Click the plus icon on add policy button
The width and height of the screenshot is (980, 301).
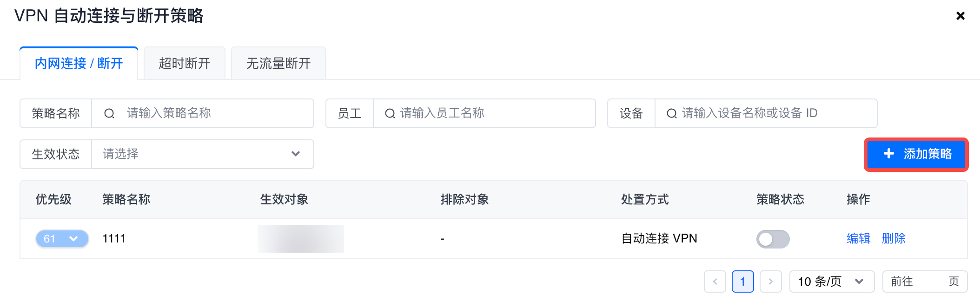(x=888, y=154)
